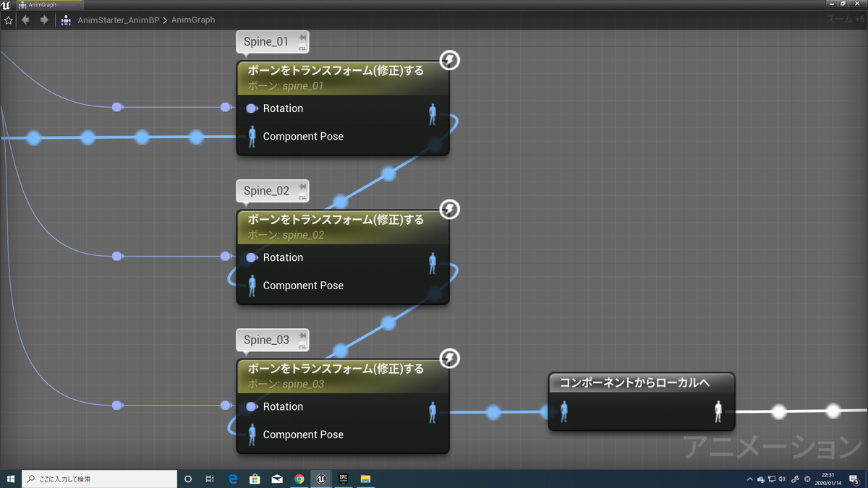Image resolution: width=868 pixels, height=488 pixels.
Task: Click the back navigation arrow in the toolbar
Action: click(x=26, y=20)
